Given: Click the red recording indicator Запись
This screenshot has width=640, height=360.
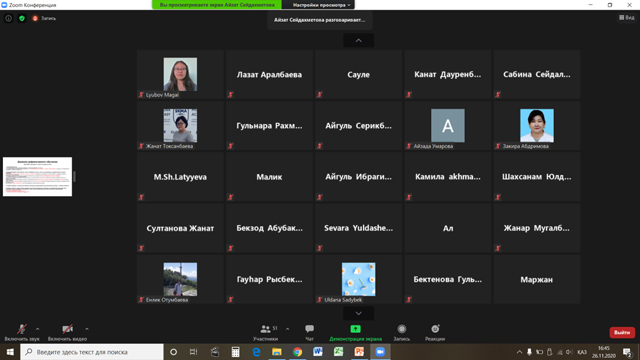Looking at the screenshot, I should click(44, 18).
